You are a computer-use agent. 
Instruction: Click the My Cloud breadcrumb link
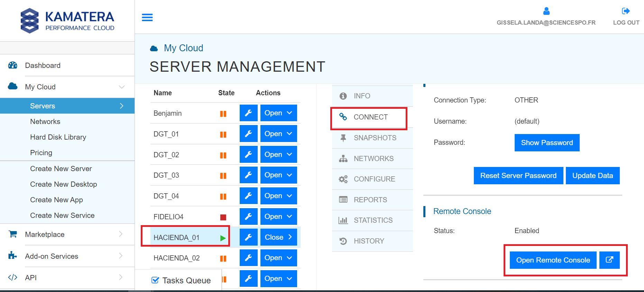click(x=183, y=48)
